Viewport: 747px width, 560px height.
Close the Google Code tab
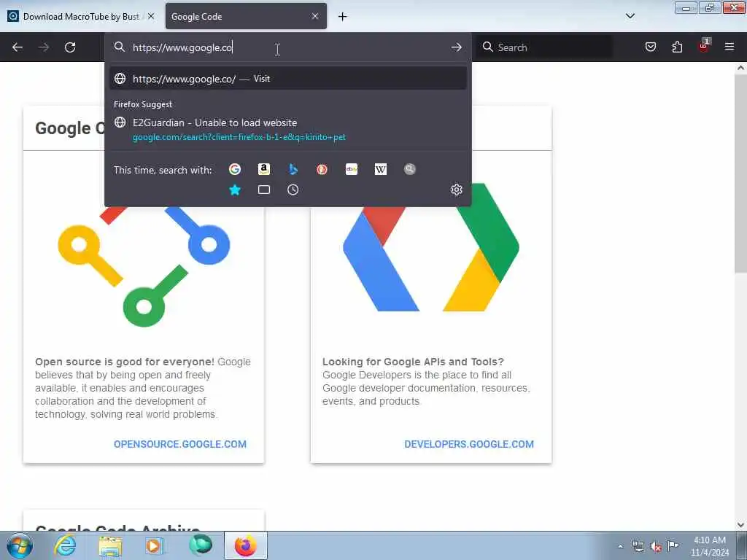315,16
